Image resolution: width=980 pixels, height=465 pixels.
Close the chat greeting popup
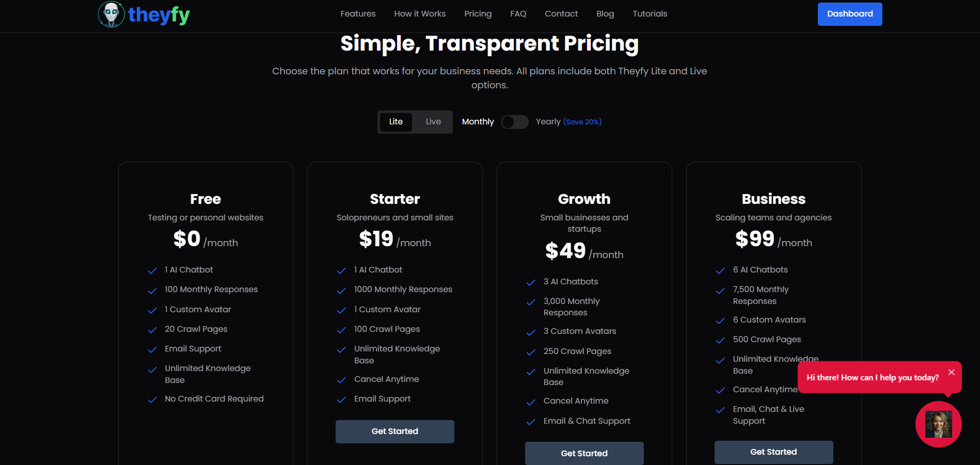(x=951, y=372)
